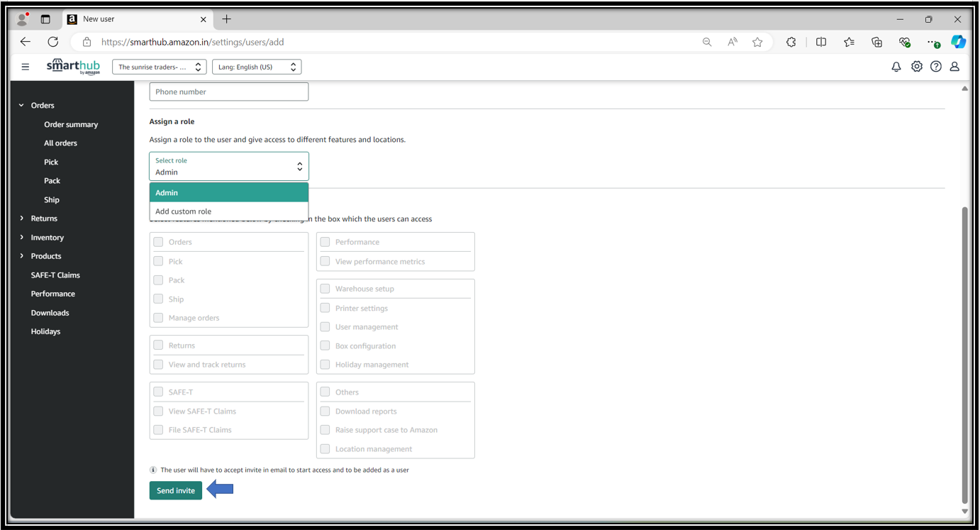Click the Send invite button
This screenshot has height=530, width=980.
(175, 490)
